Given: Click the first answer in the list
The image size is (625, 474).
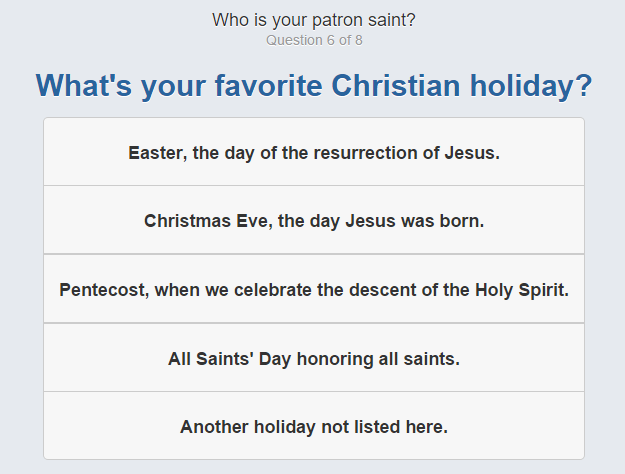Looking at the screenshot, I should coord(314,152).
